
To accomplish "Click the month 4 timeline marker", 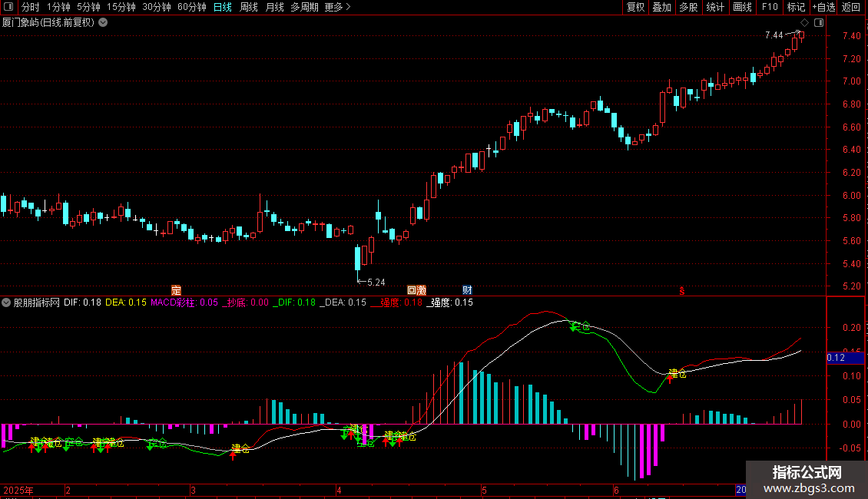I will [x=339, y=491].
